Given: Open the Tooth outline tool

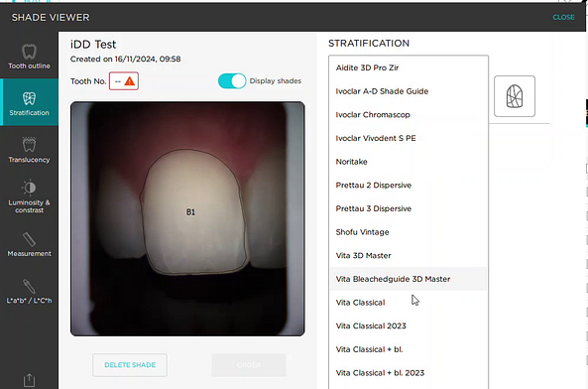Looking at the screenshot, I should pos(29,57).
